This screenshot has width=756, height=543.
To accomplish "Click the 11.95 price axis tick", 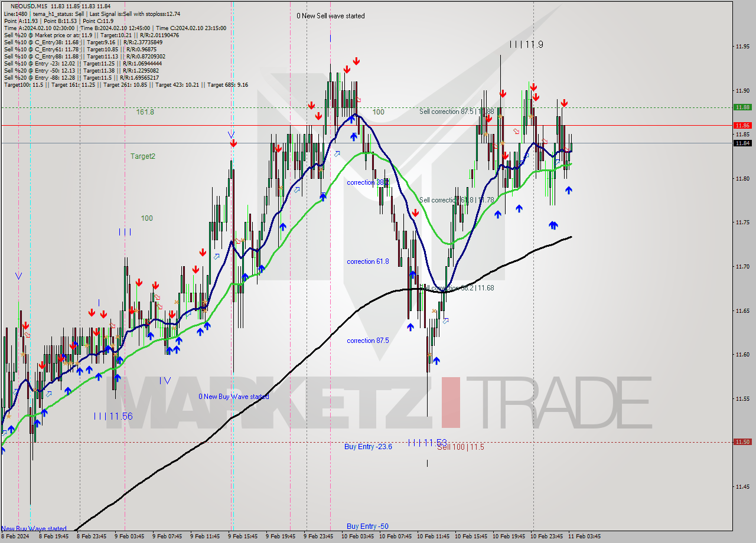I will point(742,46).
